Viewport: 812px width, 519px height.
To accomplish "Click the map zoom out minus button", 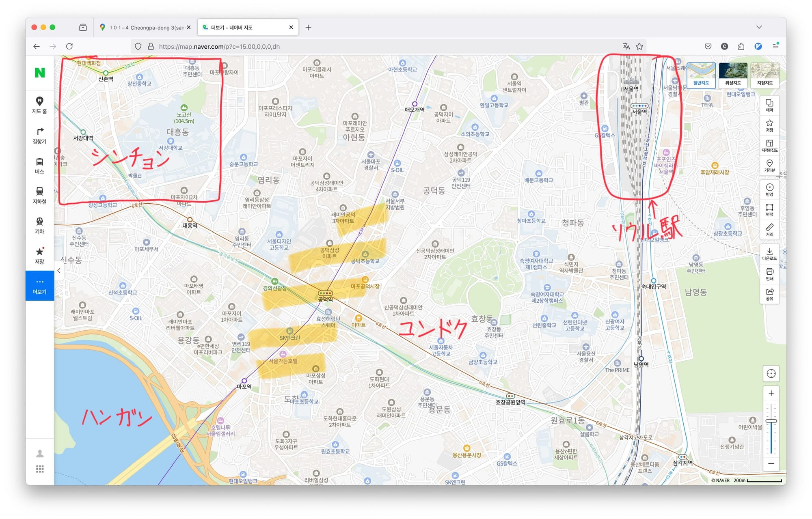I will click(771, 463).
